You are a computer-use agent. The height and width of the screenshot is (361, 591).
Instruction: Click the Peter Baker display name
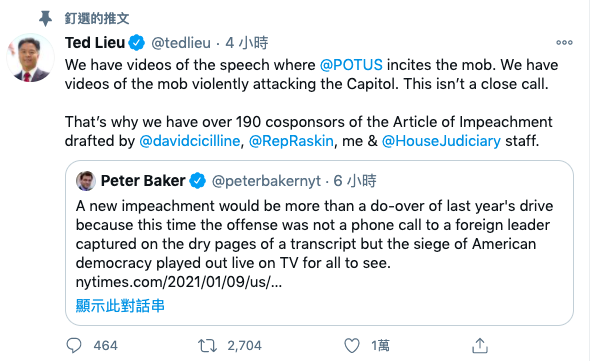(x=143, y=181)
